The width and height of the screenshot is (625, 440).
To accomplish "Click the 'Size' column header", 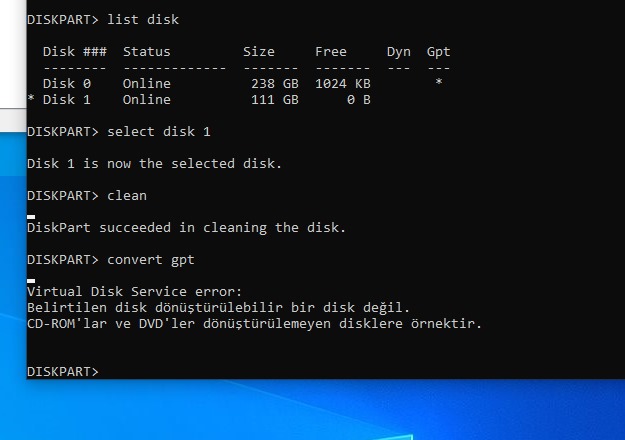I will click(x=259, y=52).
